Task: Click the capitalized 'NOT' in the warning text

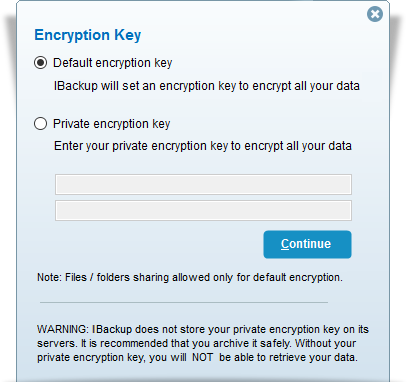Action: [x=202, y=357]
